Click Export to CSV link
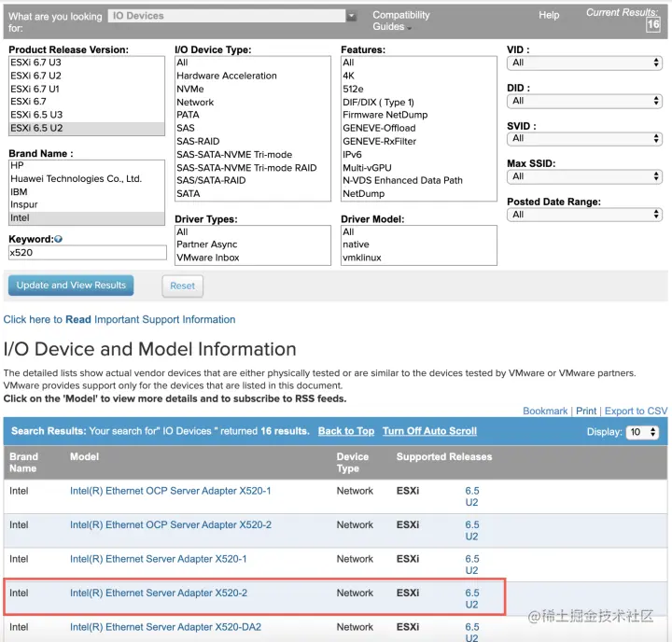Image resolution: width=672 pixels, height=642 pixels. pyautogui.click(x=636, y=411)
